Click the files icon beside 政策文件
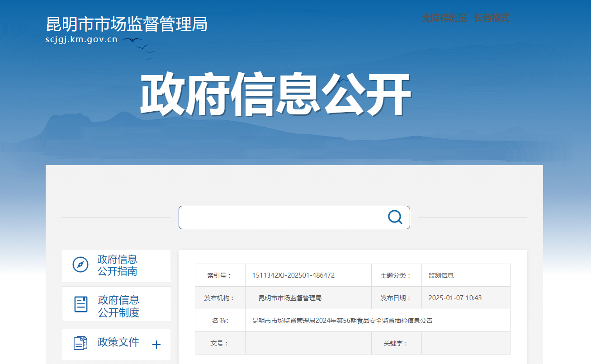Screen dimensions: 591x364 (80, 343)
